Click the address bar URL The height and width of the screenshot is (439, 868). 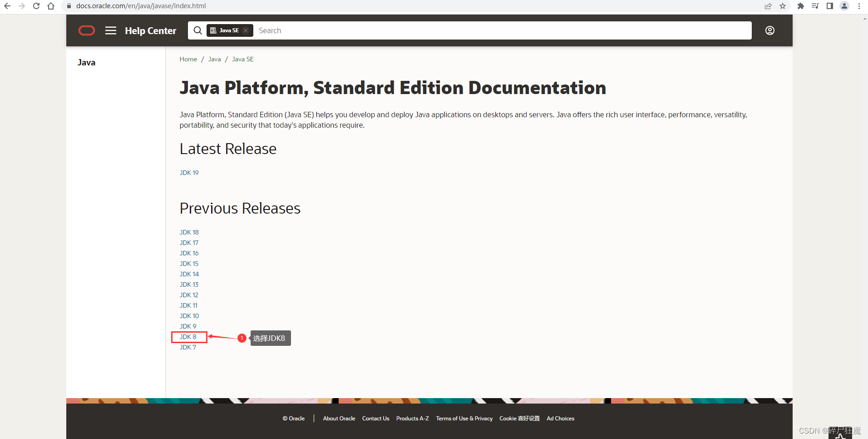coord(141,6)
